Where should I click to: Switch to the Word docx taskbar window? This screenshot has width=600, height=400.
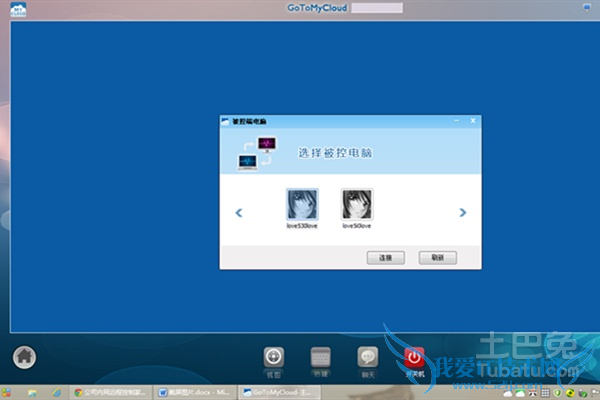(195, 392)
